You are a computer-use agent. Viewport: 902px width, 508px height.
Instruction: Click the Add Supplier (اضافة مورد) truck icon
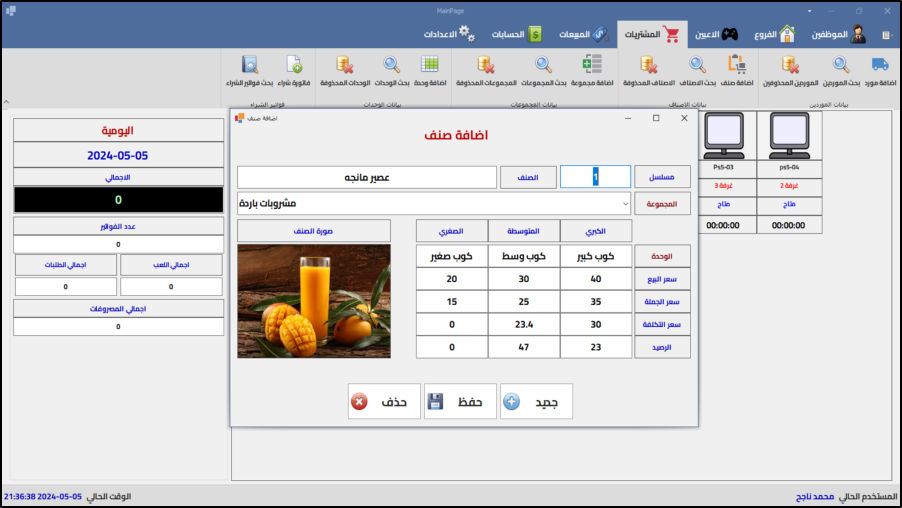[879, 66]
